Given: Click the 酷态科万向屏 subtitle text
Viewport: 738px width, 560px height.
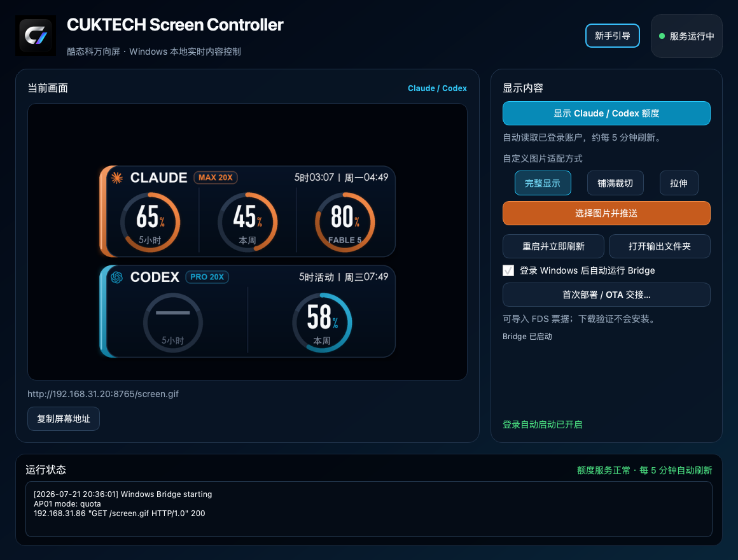Looking at the screenshot, I should (154, 52).
